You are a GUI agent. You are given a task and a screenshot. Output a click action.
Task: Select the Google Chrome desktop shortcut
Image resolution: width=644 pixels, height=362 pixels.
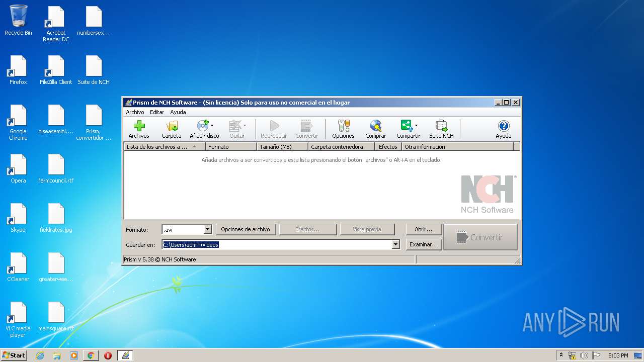[18, 123]
